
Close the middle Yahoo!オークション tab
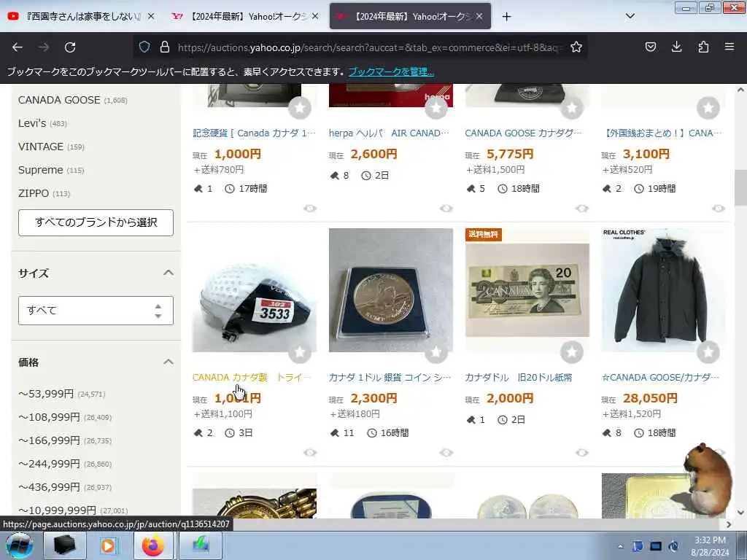tap(315, 16)
